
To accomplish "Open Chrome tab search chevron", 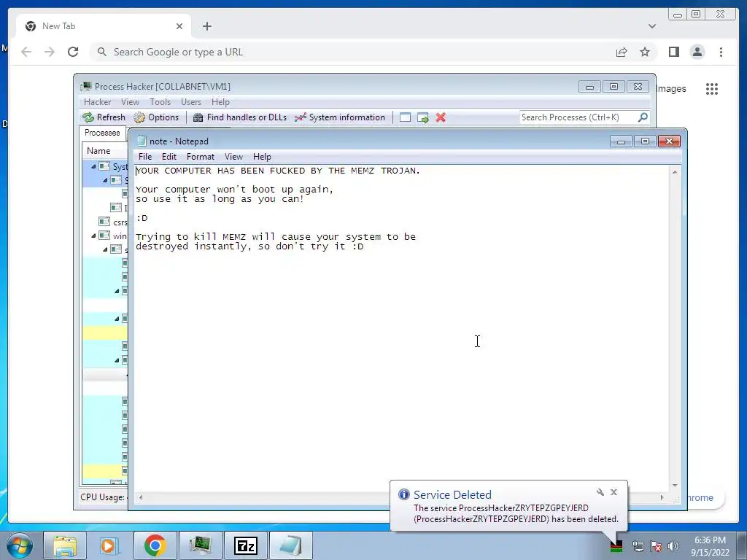I will (651, 26).
